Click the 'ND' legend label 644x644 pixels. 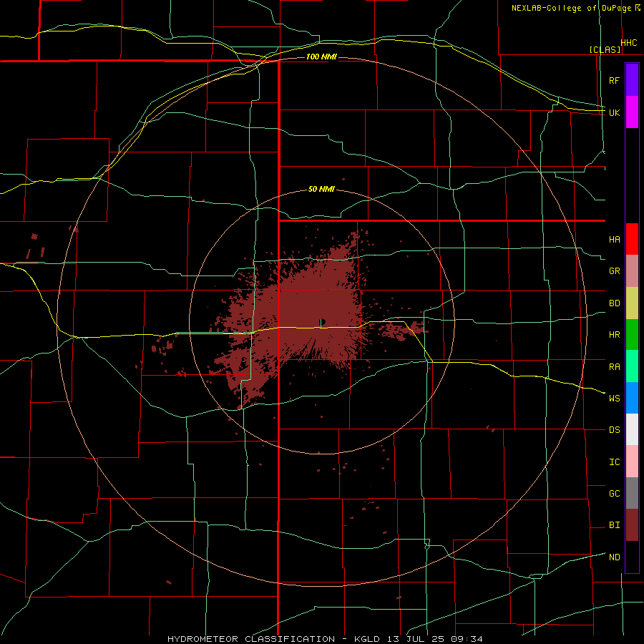pos(614,557)
